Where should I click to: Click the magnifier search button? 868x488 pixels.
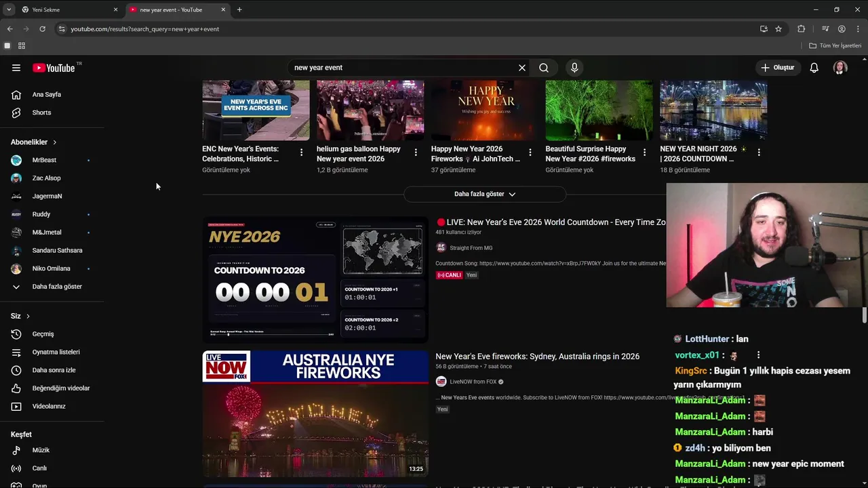[x=544, y=68]
